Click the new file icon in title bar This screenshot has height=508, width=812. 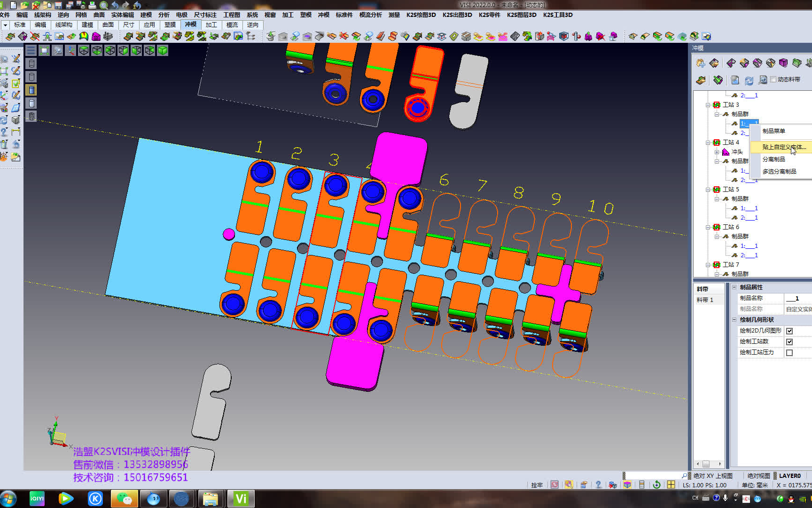pos(13,5)
